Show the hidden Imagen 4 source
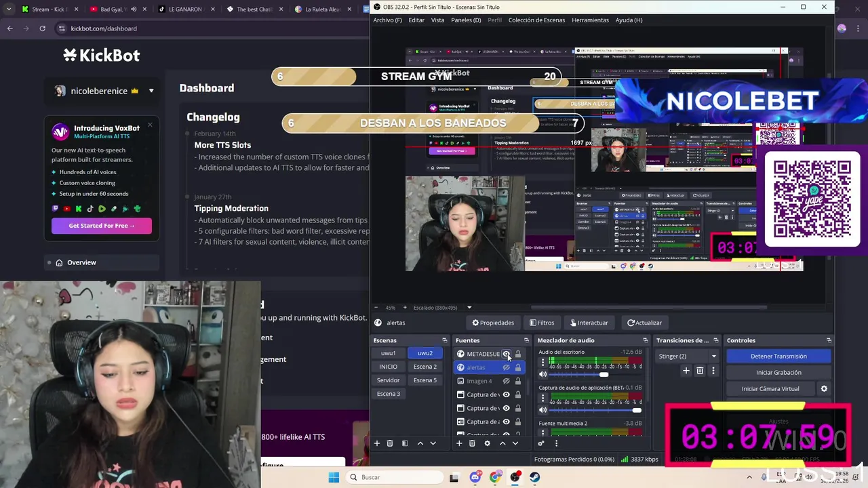This screenshot has width=868, height=488. [506, 381]
